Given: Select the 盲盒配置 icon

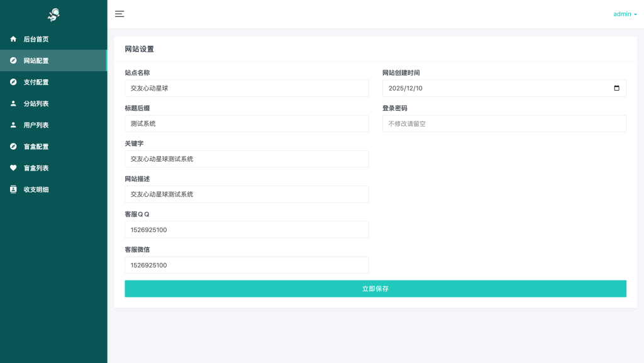Looking at the screenshot, I should (13, 146).
